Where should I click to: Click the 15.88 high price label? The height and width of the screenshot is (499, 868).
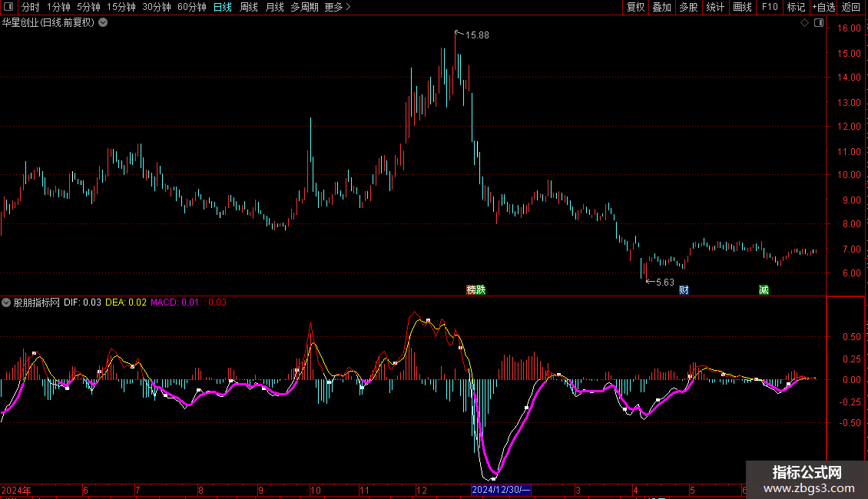[477, 35]
